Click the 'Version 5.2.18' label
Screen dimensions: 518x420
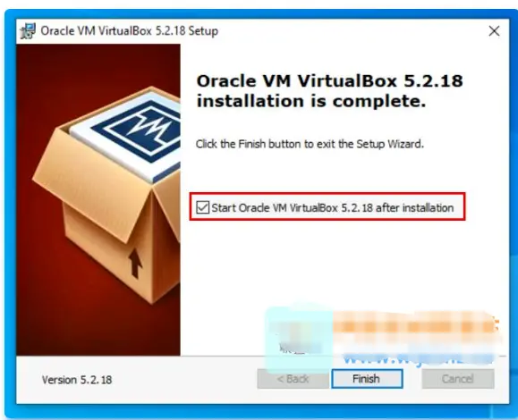77,380
